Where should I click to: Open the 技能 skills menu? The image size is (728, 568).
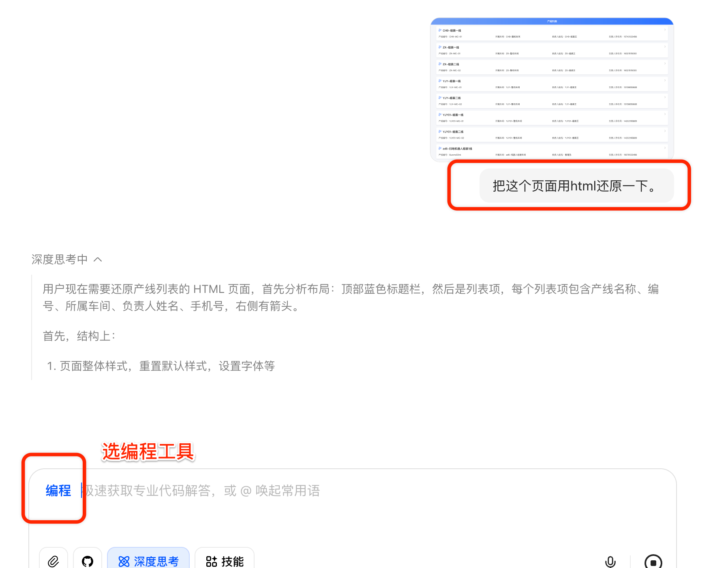[x=225, y=561]
